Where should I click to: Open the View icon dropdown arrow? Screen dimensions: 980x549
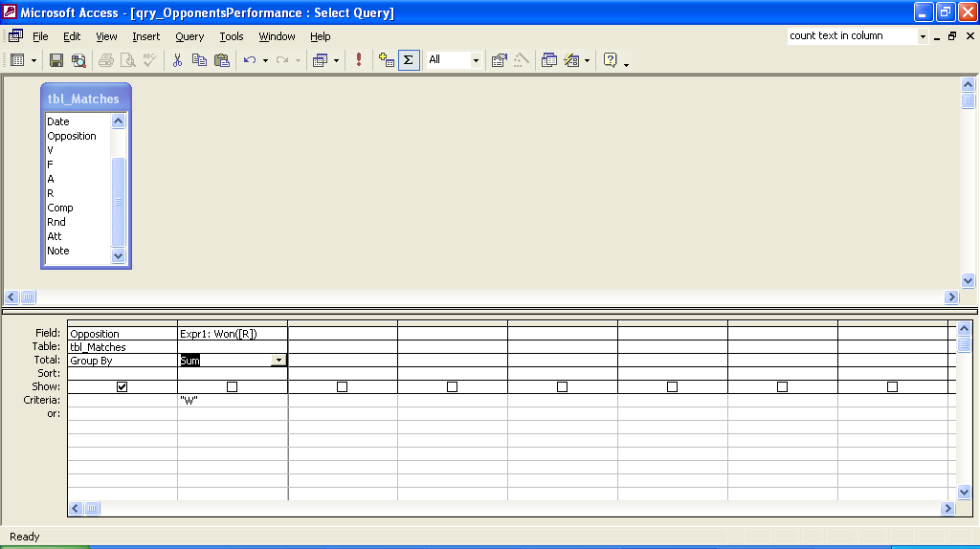point(33,60)
